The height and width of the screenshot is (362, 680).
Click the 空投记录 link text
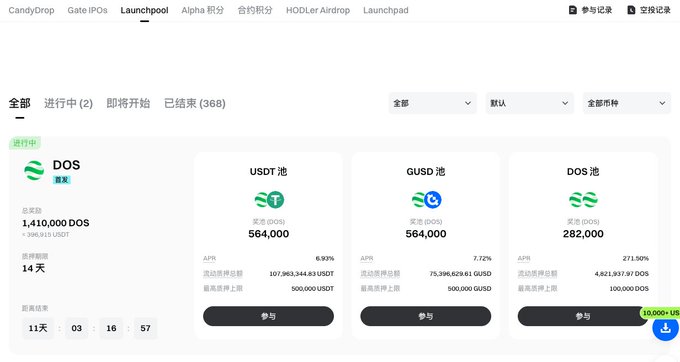(x=655, y=10)
